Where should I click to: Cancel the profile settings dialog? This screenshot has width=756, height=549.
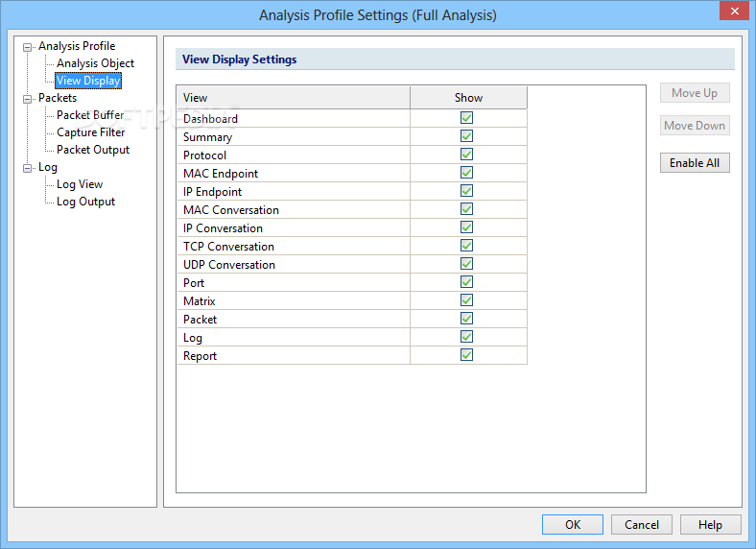pyautogui.click(x=641, y=524)
